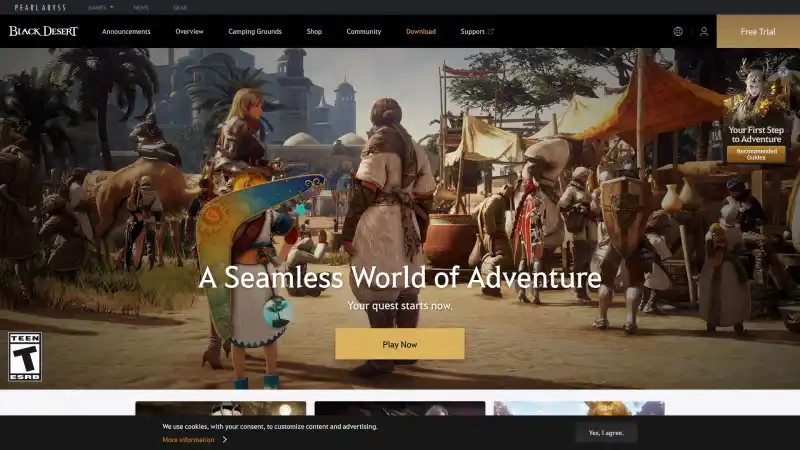Open the language globe icon
Image resolution: width=800 pixels, height=450 pixels.
678,32
